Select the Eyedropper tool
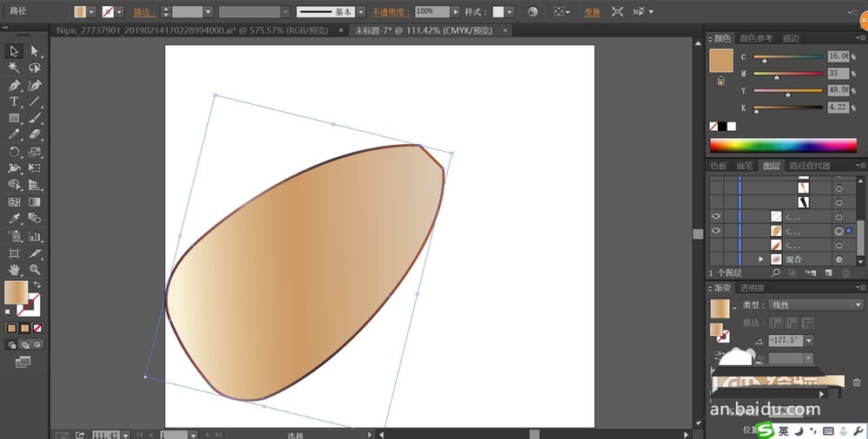This screenshot has height=439, width=868. (14, 219)
